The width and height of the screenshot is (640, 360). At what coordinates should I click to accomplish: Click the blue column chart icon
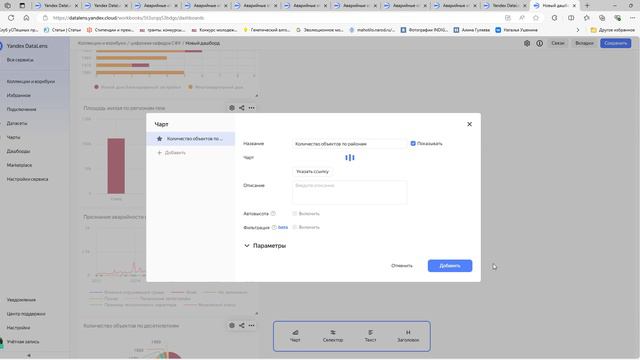point(350,158)
